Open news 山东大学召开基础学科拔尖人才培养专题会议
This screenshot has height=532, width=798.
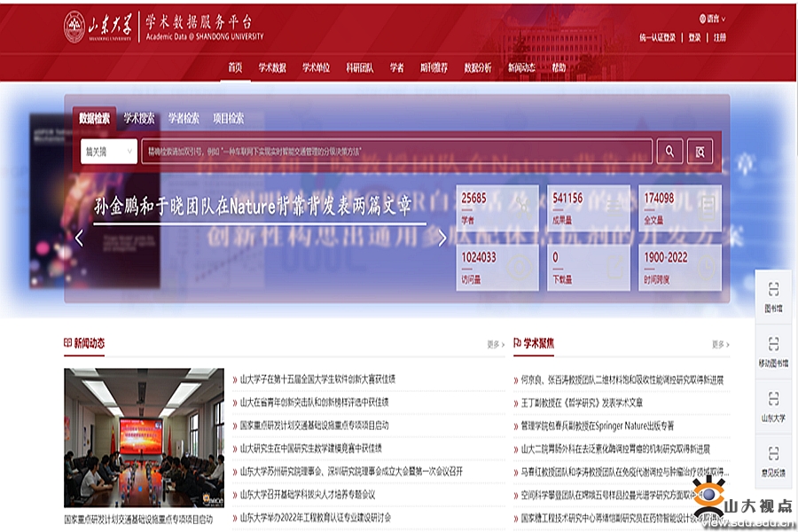click(308, 495)
